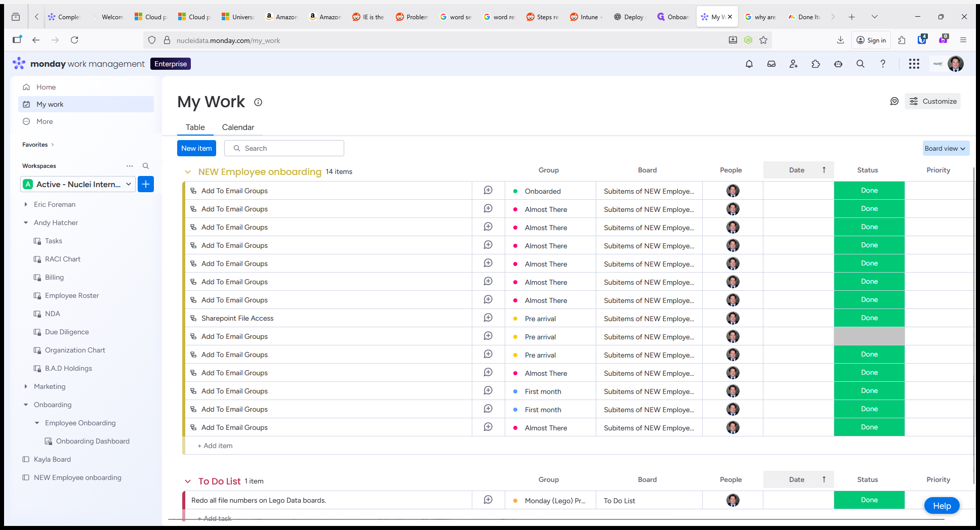Open the help question mark icon

click(x=883, y=64)
